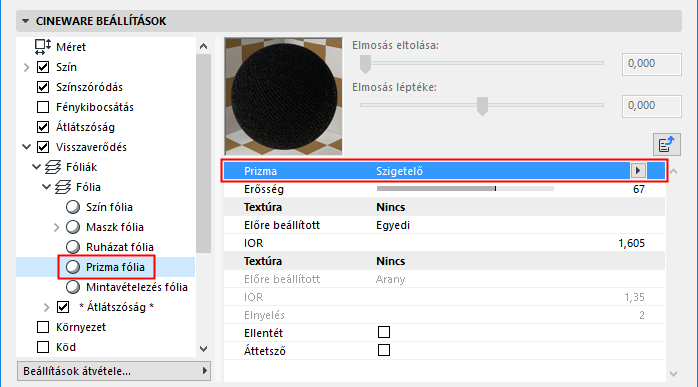Click the IOR value 1,35
Image resolution: width=698 pixels, height=387 pixels.
coord(634,297)
